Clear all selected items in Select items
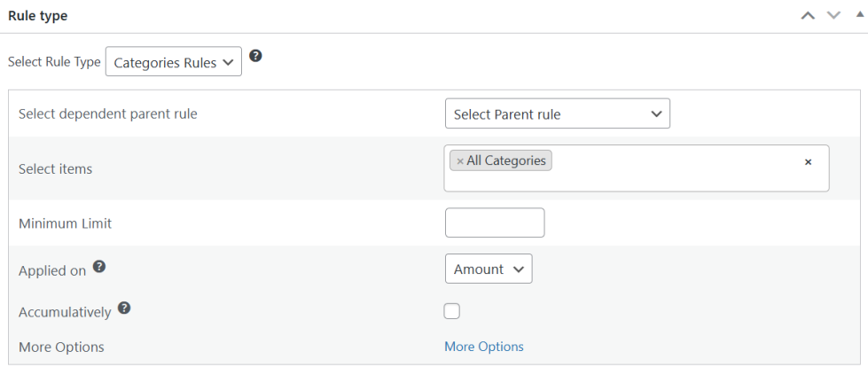The height and width of the screenshot is (367, 868). click(808, 162)
